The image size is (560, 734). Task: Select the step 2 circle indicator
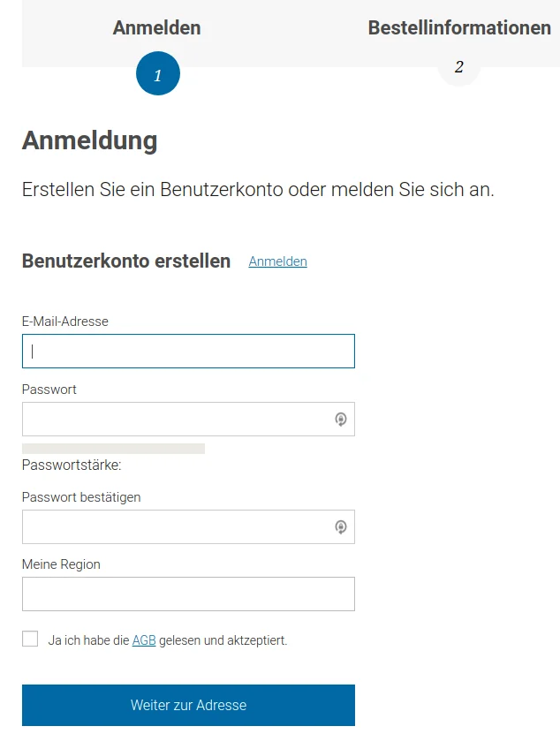[458, 66]
